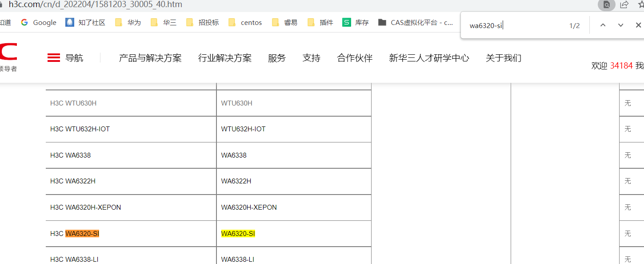Image resolution: width=644 pixels, height=264 pixels.
Task: Go to previous find result
Action: point(603,25)
